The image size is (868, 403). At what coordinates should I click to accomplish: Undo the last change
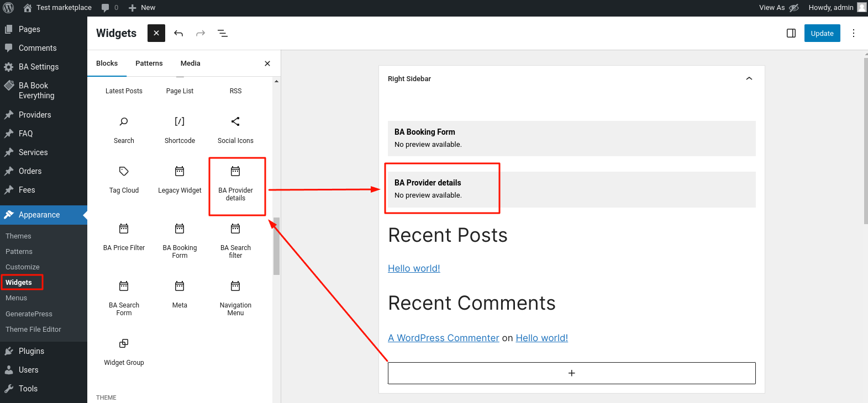178,33
